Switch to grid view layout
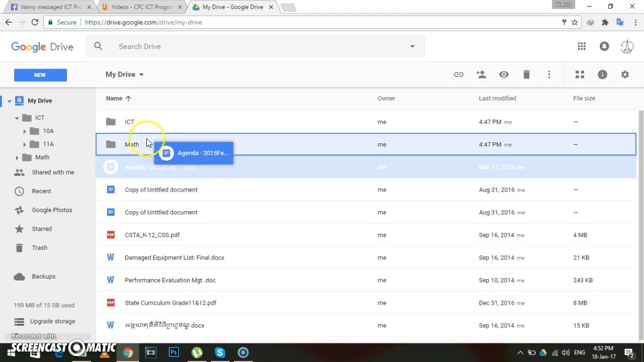The image size is (644, 362). [x=580, y=74]
